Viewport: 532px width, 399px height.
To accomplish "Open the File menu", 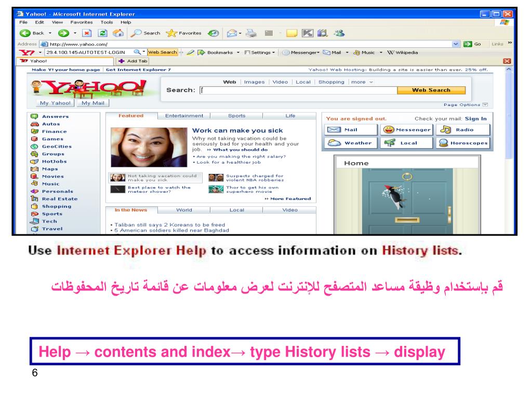I will click(23, 22).
